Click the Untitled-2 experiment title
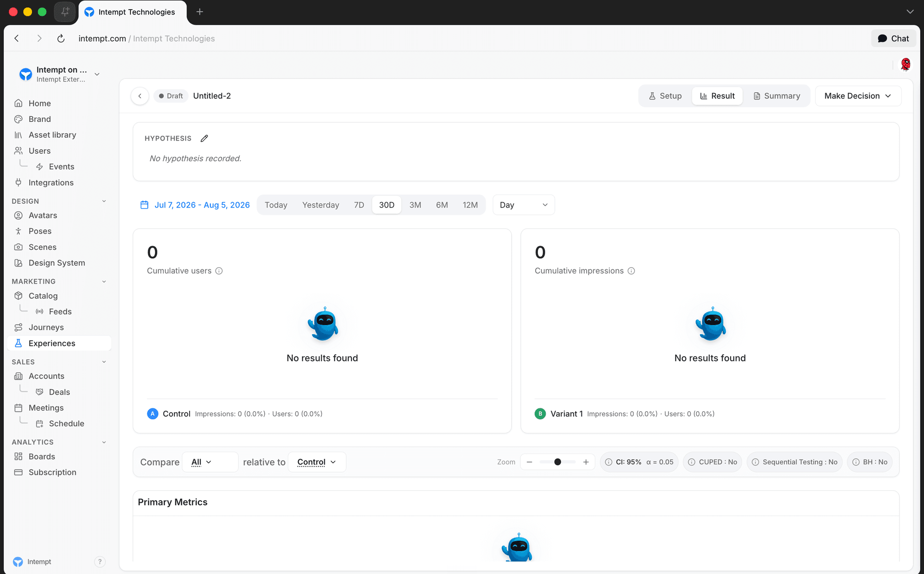The width and height of the screenshot is (924, 574). [x=212, y=96]
